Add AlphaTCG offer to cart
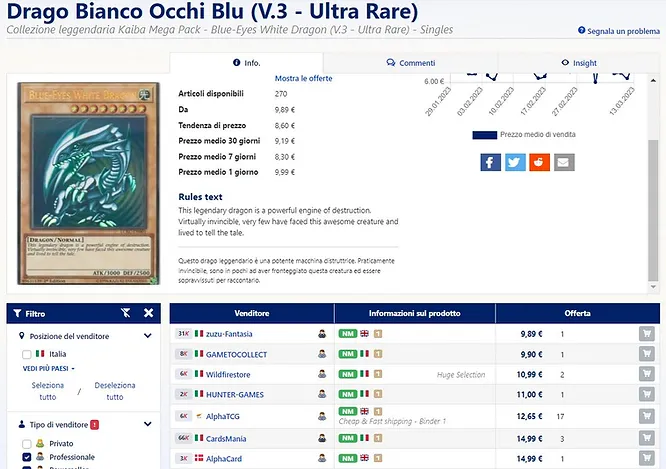The width and height of the screenshot is (666, 469). pos(646,416)
